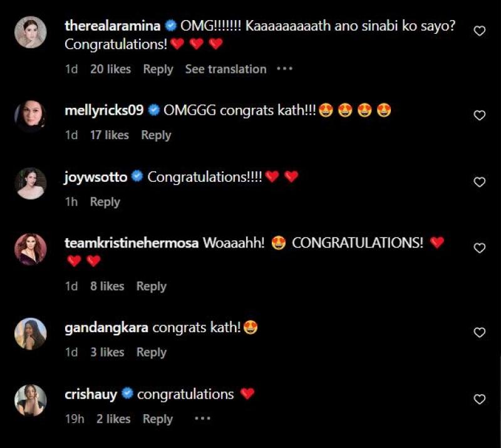Visit joywsotto's profile via username
Viewport: 501px width, 448px height.
tap(96, 177)
